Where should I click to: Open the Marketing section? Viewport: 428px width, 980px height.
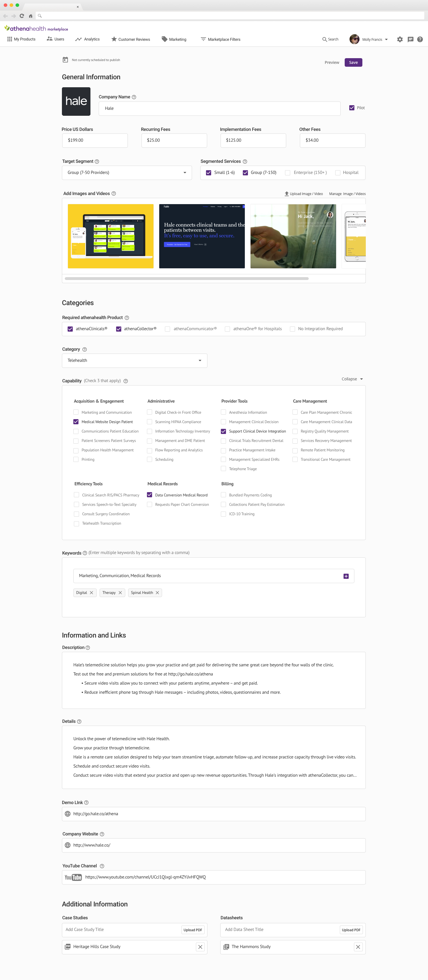tap(174, 39)
